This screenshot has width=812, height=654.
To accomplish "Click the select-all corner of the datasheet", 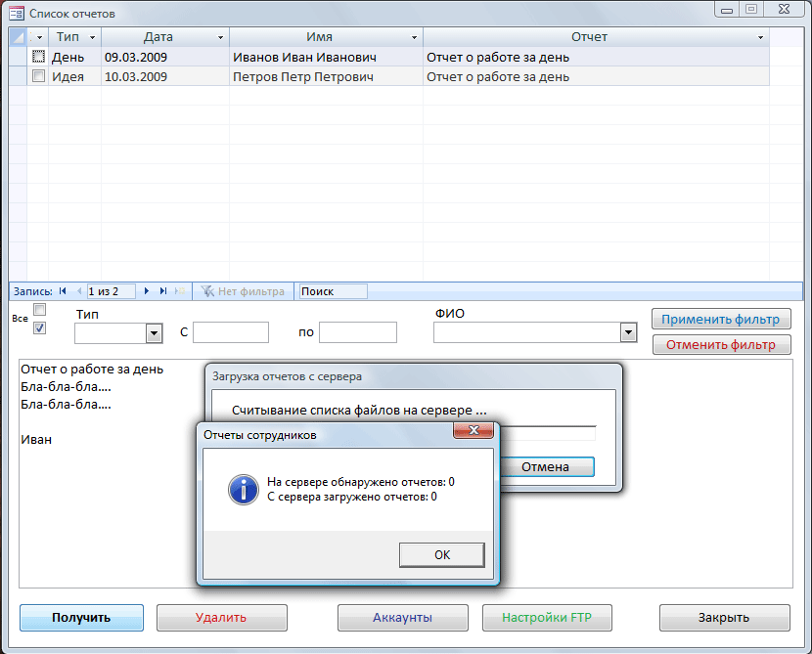I will click(x=18, y=37).
